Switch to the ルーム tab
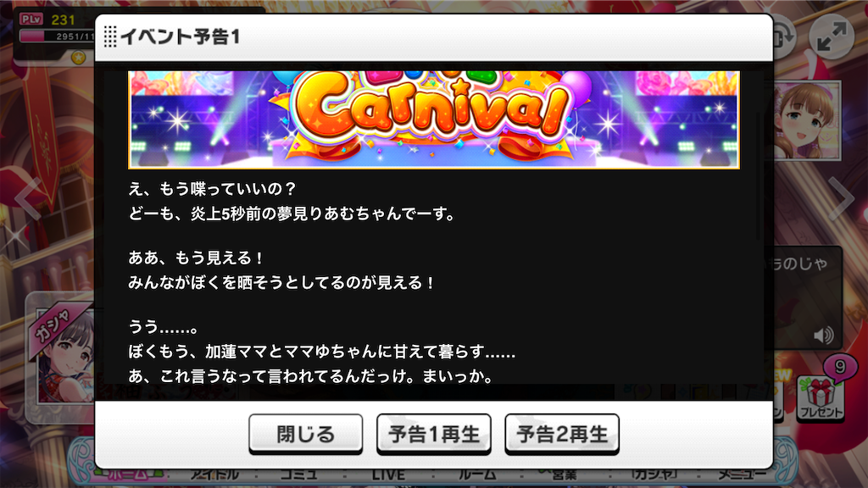Image resolution: width=868 pixels, height=488 pixels. 477,474
